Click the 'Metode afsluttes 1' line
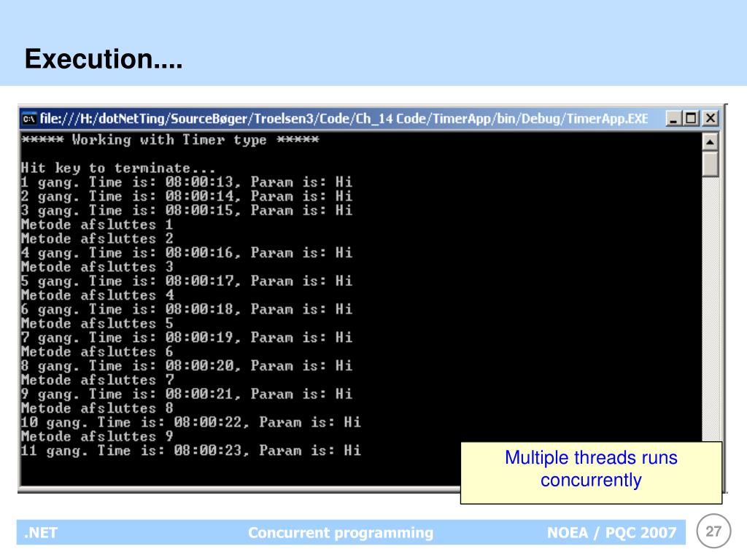This screenshot has height=560, width=747. point(97,225)
